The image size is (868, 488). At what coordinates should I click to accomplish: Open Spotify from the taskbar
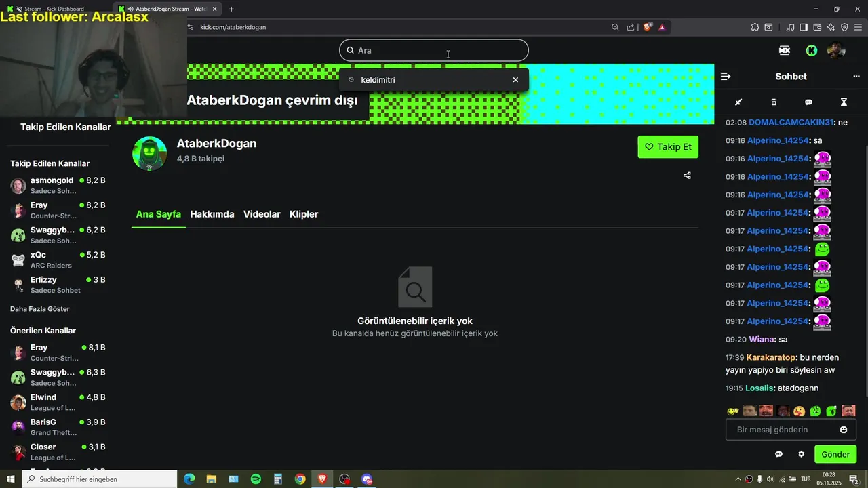tap(256, 479)
